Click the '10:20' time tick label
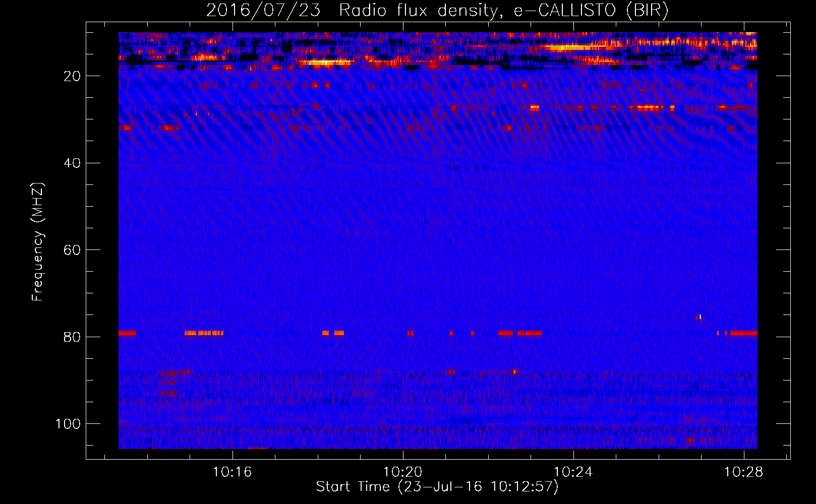 click(402, 472)
